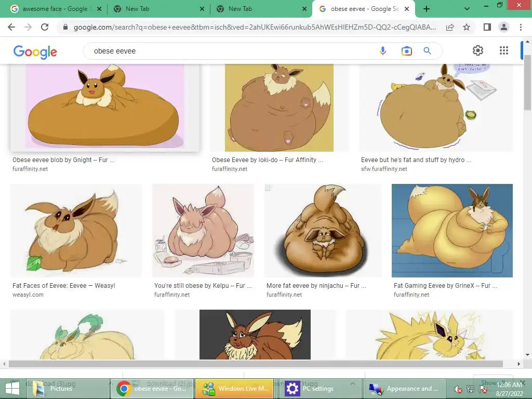This screenshot has width=532, height=399.
Task: Open More fat eevee by ninjachu thumbnail
Action: click(x=323, y=231)
